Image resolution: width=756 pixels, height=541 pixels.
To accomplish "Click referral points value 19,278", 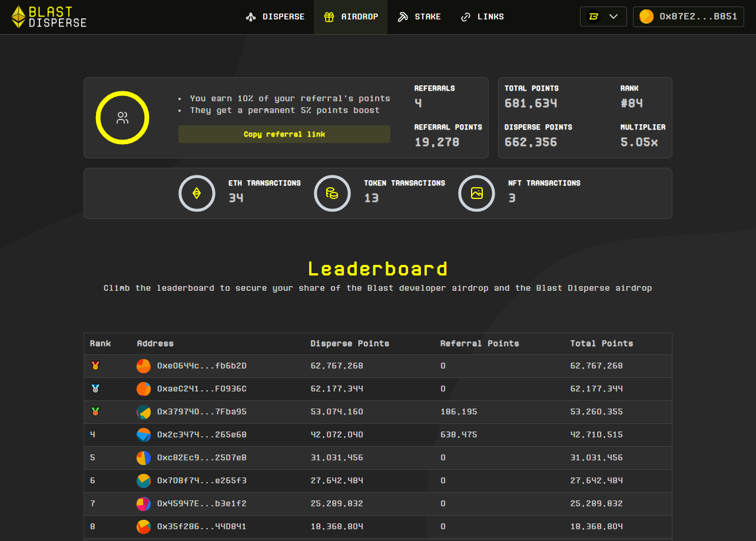I will click(x=437, y=142).
